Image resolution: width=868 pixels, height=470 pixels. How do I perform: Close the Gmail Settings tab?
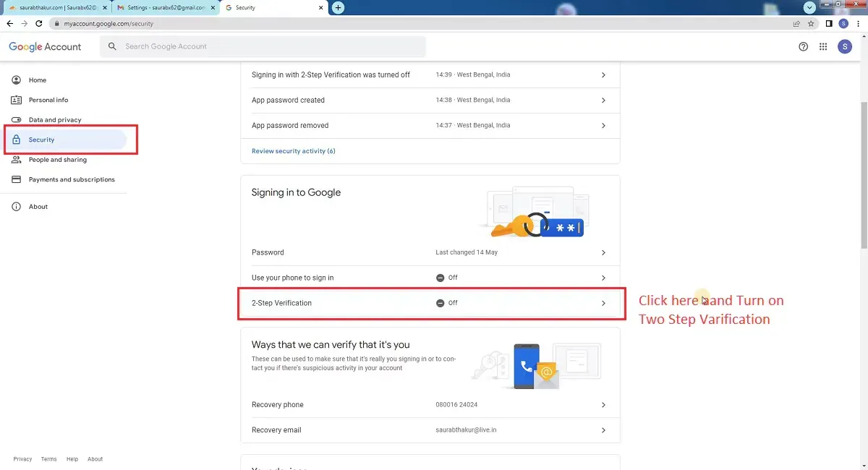(211, 7)
